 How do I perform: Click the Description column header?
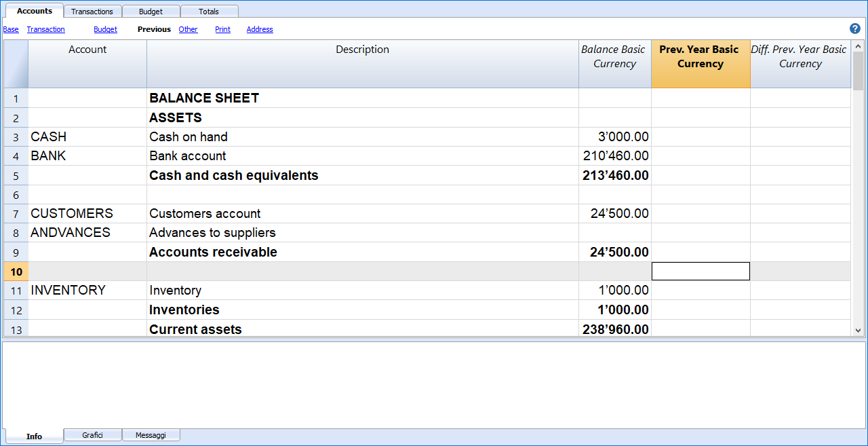(363, 64)
